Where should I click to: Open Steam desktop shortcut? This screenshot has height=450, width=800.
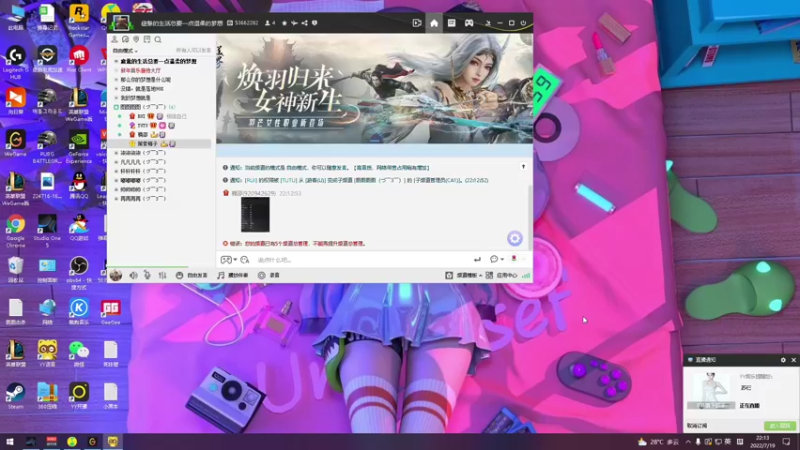pos(15,396)
